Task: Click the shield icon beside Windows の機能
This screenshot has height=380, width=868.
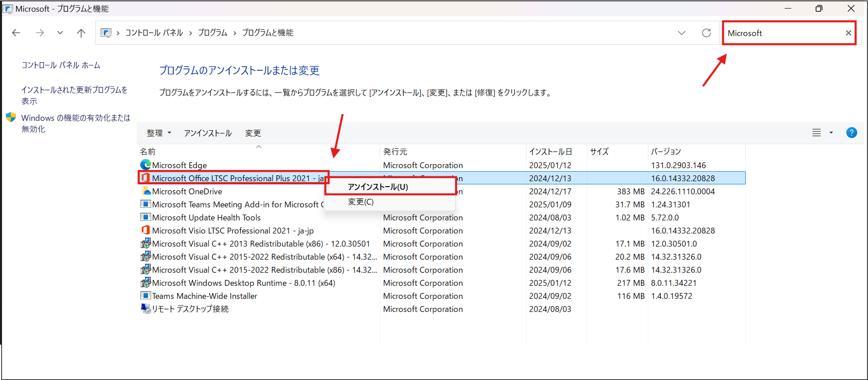Action: 11,117
